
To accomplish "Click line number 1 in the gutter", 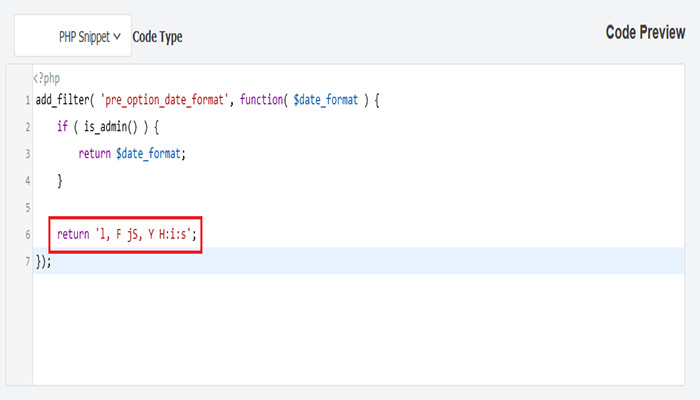I will pos(27,101).
